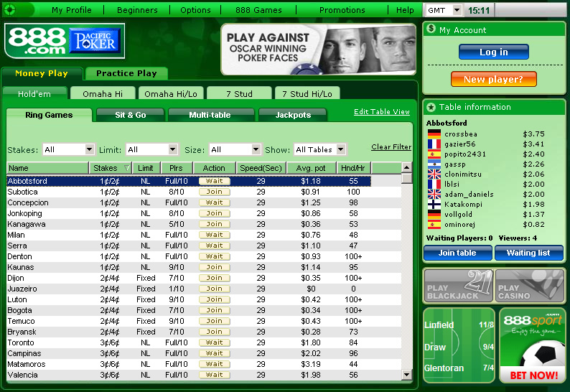This screenshot has width=570, height=392.
Task: Open the Help menu
Action: [x=405, y=10]
